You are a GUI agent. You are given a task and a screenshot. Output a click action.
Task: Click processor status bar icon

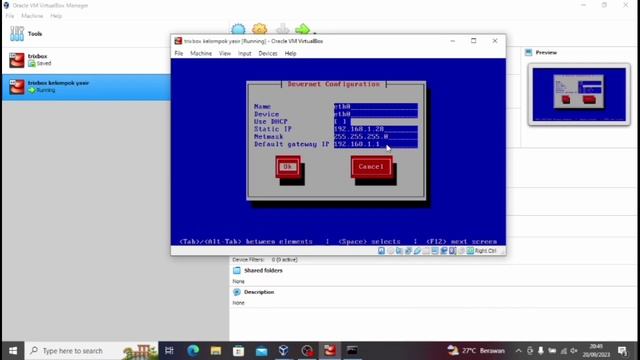pos(452,251)
